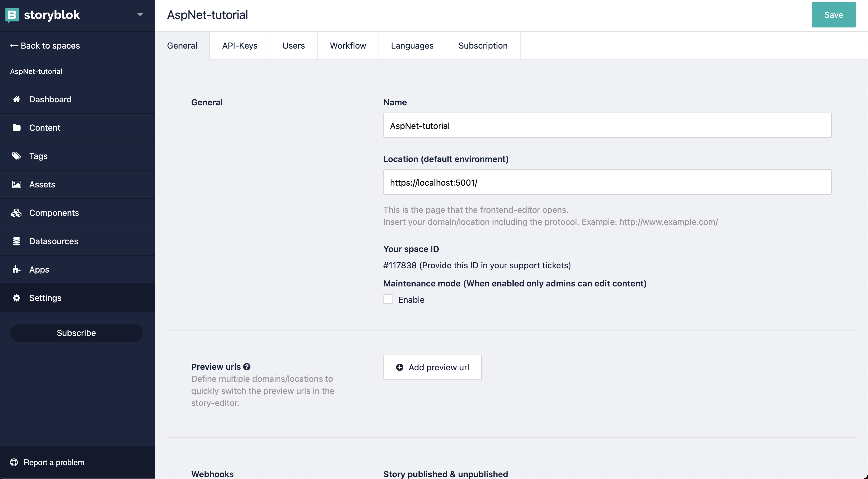Click the Datasources database icon
The width and height of the screenshot is (868, 479).
17,241
